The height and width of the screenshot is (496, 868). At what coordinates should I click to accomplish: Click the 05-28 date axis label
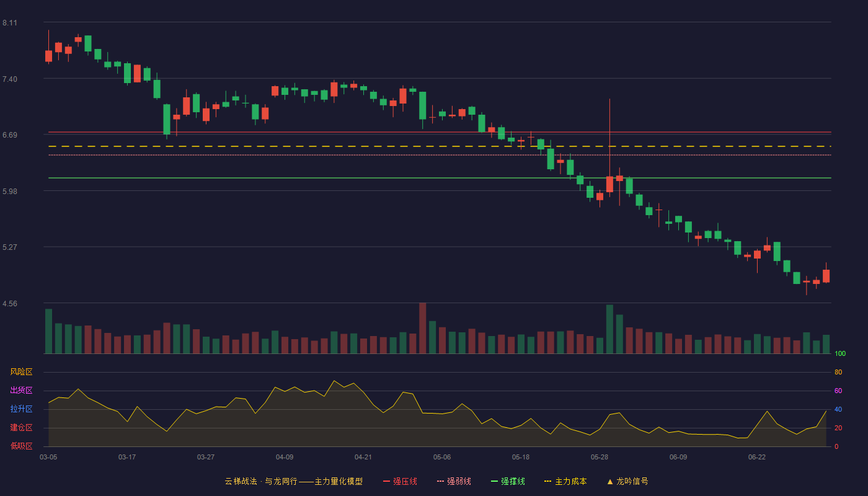pyautogui.click(x=600, y=457)
